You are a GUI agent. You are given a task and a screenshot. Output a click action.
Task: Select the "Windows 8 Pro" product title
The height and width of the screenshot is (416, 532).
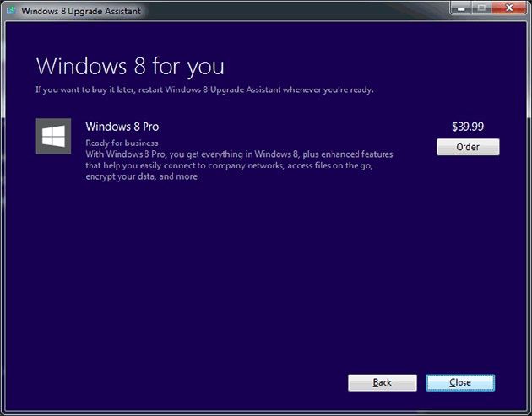(x=122, y=127)
